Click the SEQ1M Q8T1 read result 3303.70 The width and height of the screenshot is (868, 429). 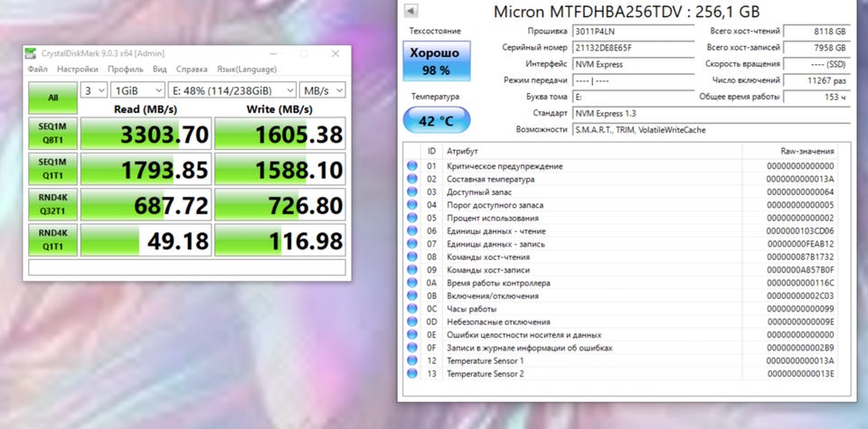tap(146, 134)
